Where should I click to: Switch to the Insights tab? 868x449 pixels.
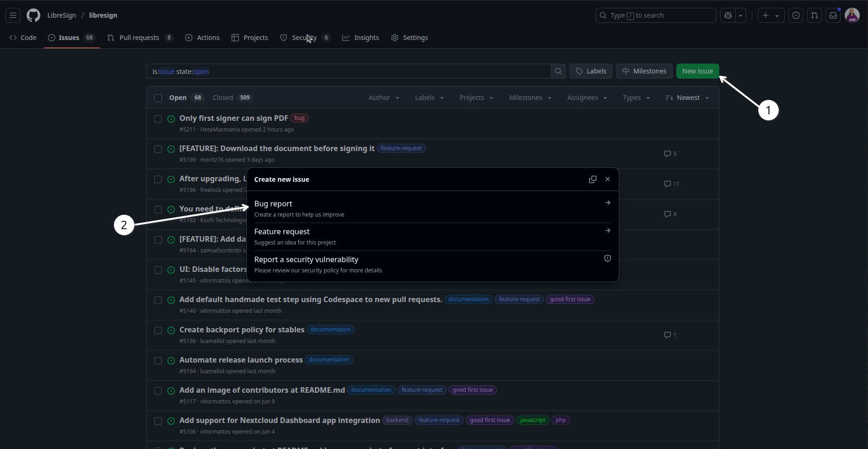pyautogui.click(x=361, y=38)
